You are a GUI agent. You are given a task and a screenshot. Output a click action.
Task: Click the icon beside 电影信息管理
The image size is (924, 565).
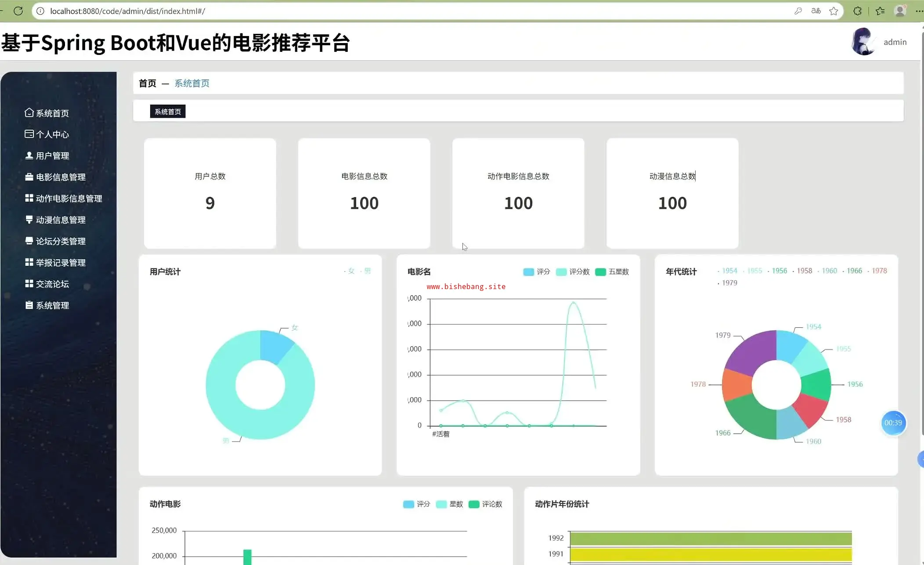coord(29,177)
